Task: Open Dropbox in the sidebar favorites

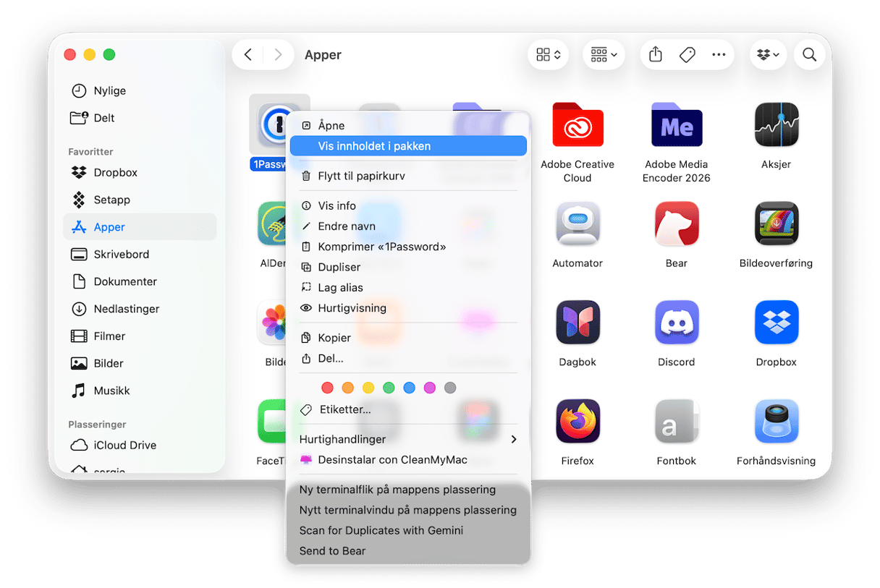Action: (140, 172)
